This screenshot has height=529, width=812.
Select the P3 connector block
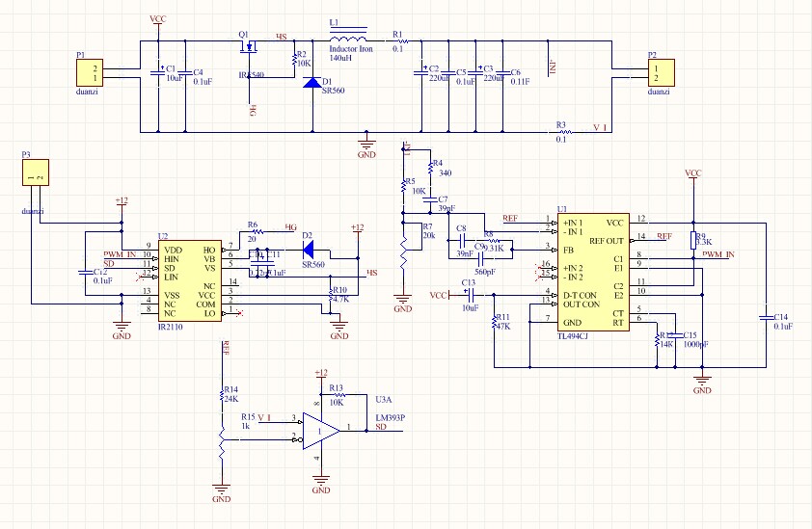coord(36,172)
